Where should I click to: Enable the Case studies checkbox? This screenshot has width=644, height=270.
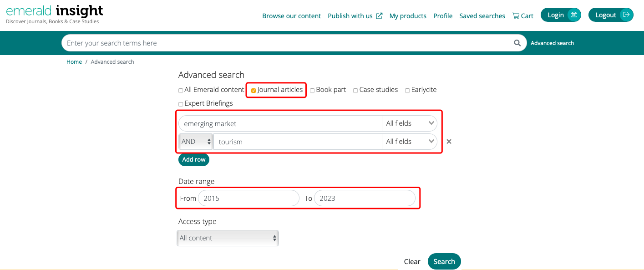click(355, 90)
